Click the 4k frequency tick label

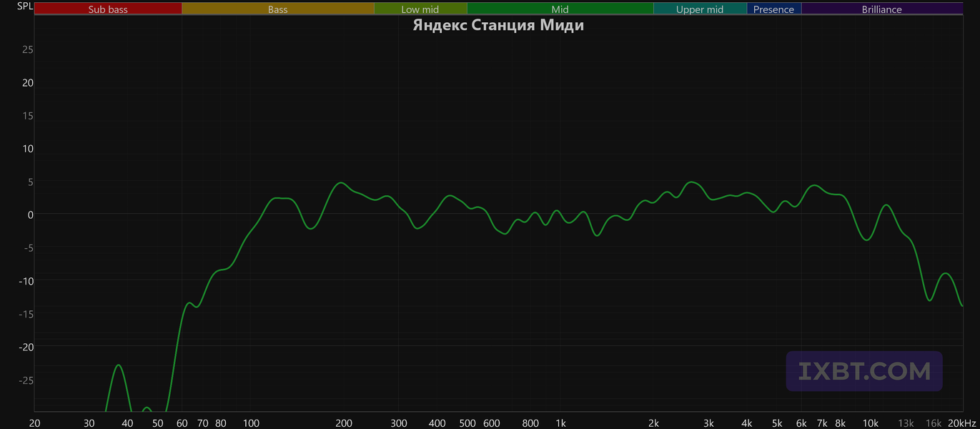[x=747, y=423]
